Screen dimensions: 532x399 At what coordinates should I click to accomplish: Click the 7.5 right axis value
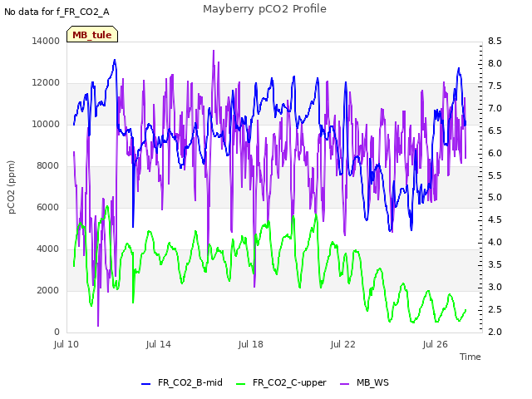tap(495, 86)
